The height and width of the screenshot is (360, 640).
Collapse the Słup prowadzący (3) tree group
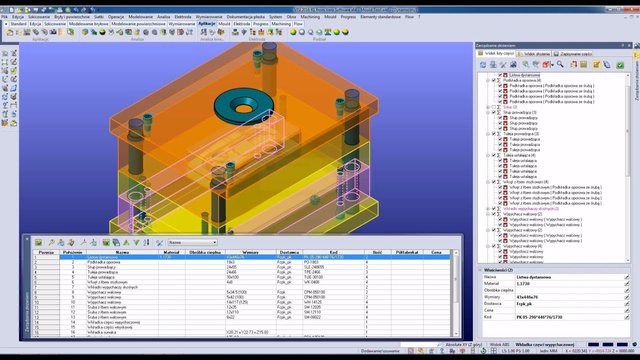[488, 112]
